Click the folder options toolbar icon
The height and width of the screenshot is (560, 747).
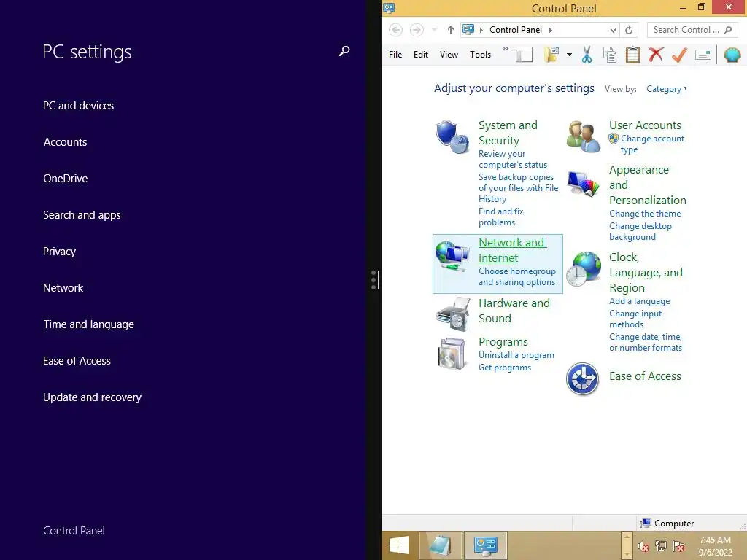coord(551,55)
